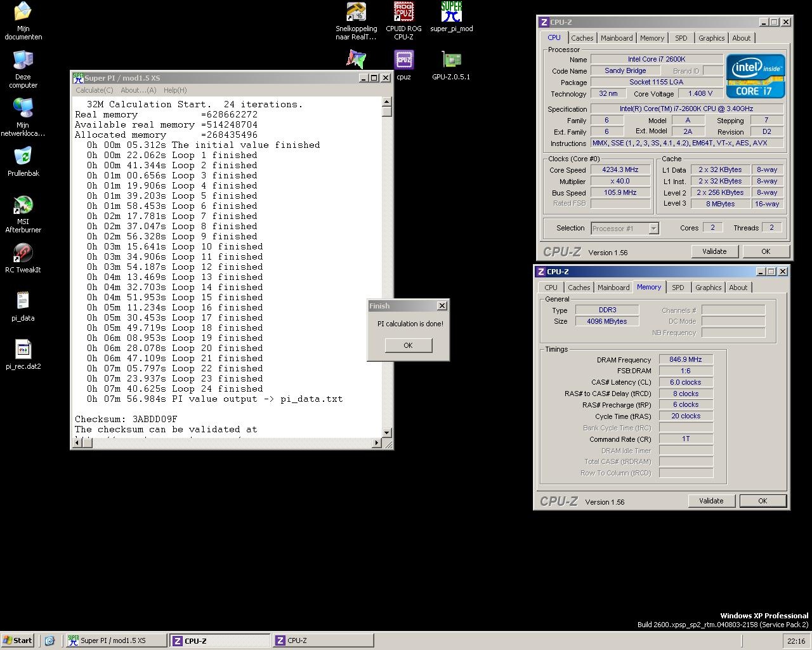Switch to the SPD tab in bottom CPU-Z
The image size is (812, 650).
point(678,288)
